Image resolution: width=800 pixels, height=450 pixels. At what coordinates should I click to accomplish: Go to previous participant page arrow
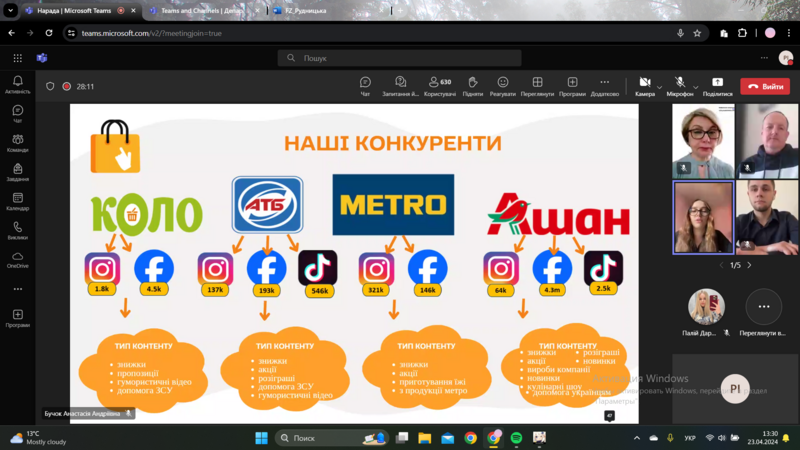pos(721,265)
